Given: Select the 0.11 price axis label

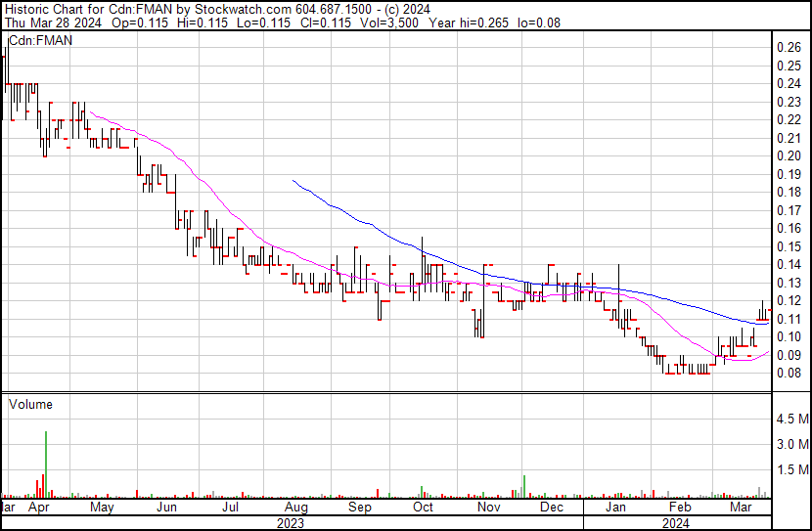Looking at the screenshot, I should click(x=789, y=320).
